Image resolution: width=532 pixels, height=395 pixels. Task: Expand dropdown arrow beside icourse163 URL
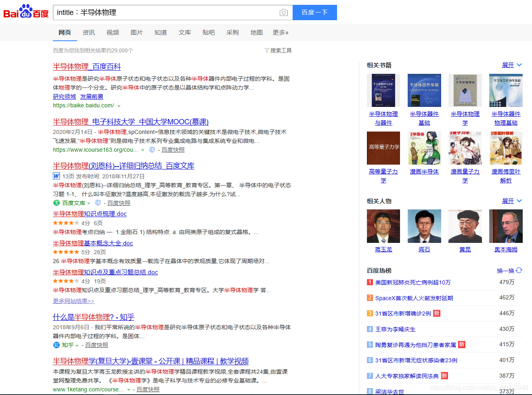tap(142, 150)
